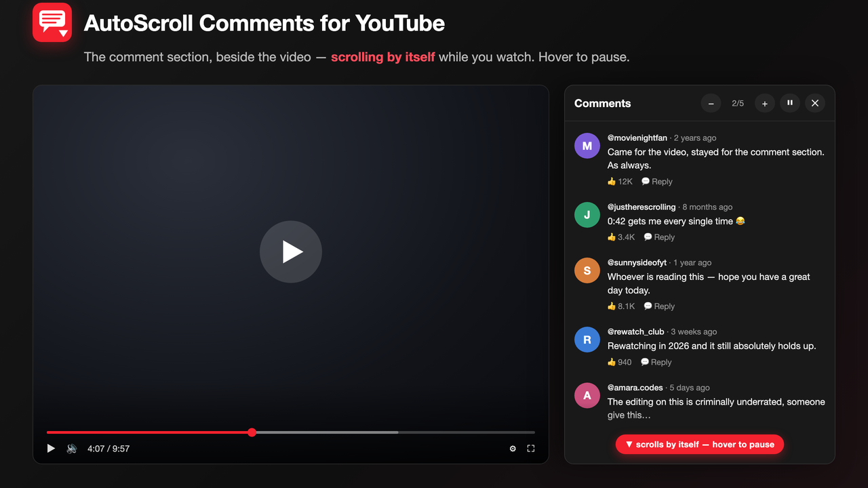Click the comment 'Came for the video, stayed for the comment section.'
This screenshot has width=868, height=488.
tap(715, 152)
